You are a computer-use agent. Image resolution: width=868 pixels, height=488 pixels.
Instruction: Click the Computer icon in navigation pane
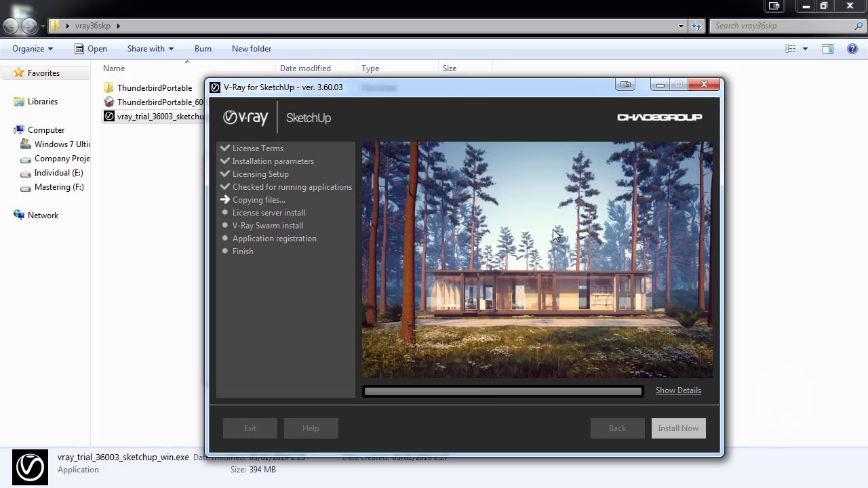pos(19,130)
